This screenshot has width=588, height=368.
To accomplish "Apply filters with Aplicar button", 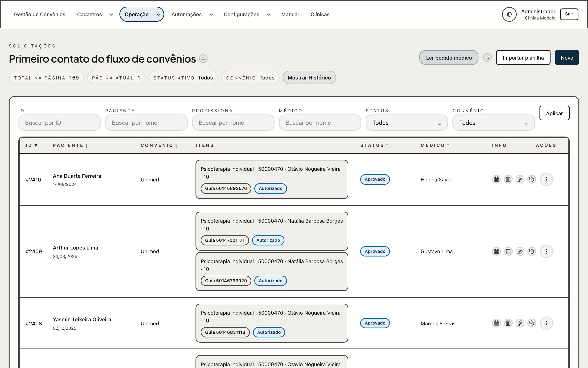I will pos(554,113).
